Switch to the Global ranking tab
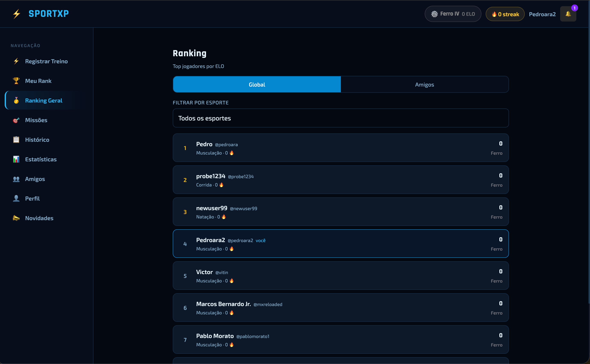 tap(257, 84)
